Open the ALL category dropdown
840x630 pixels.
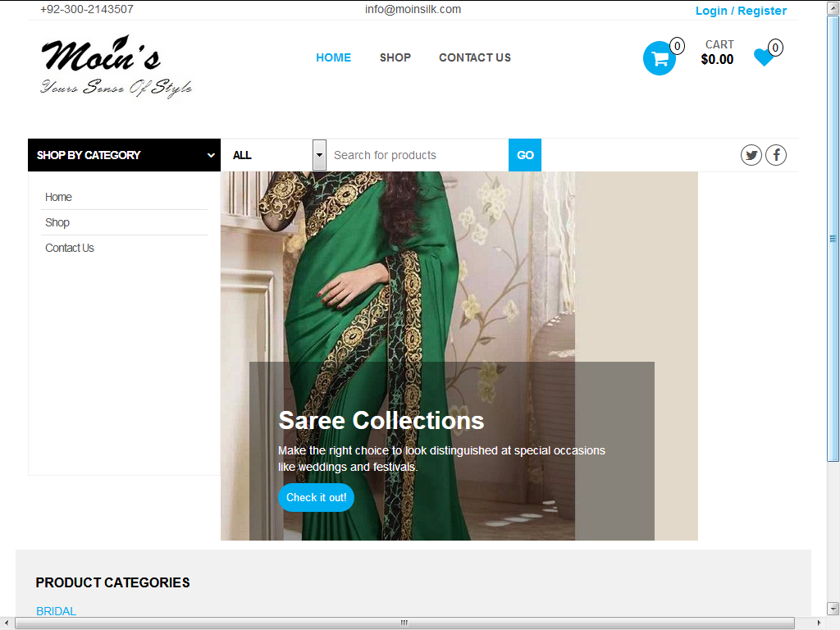(x=274, y=155)
